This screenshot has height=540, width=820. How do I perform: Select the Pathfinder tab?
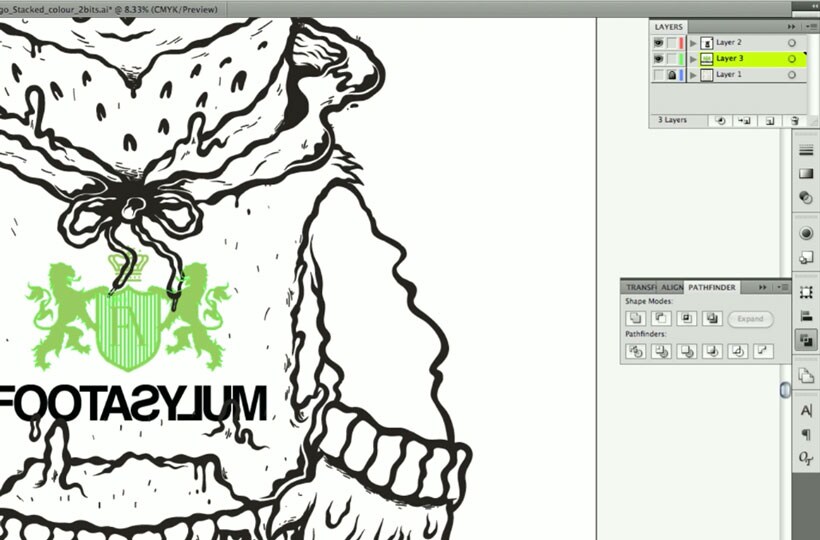[712, 287]
